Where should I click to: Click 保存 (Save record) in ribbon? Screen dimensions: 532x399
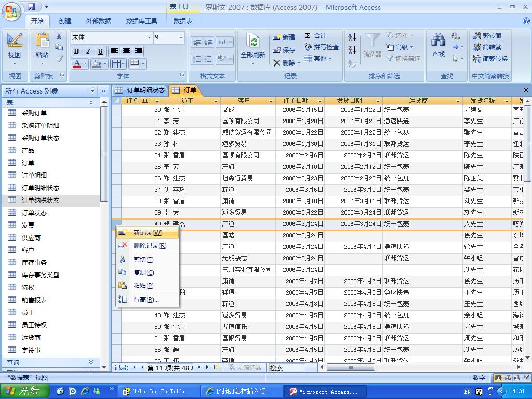coord(284,50)
